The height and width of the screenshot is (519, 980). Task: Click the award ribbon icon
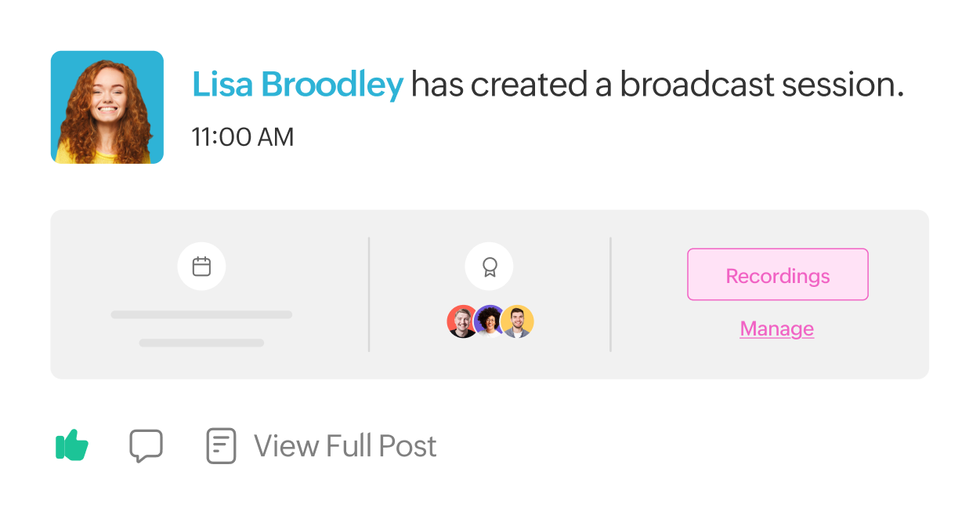pyautogui.click(x=489, y=267)
